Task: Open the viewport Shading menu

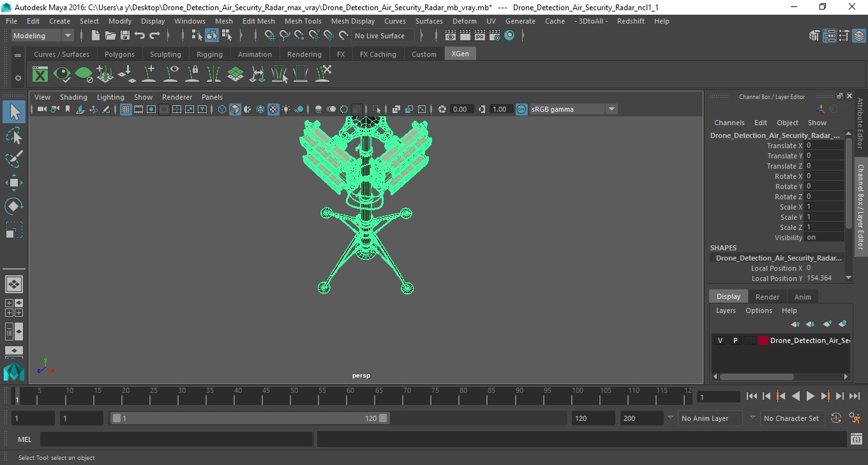Action: pos(73,97)
